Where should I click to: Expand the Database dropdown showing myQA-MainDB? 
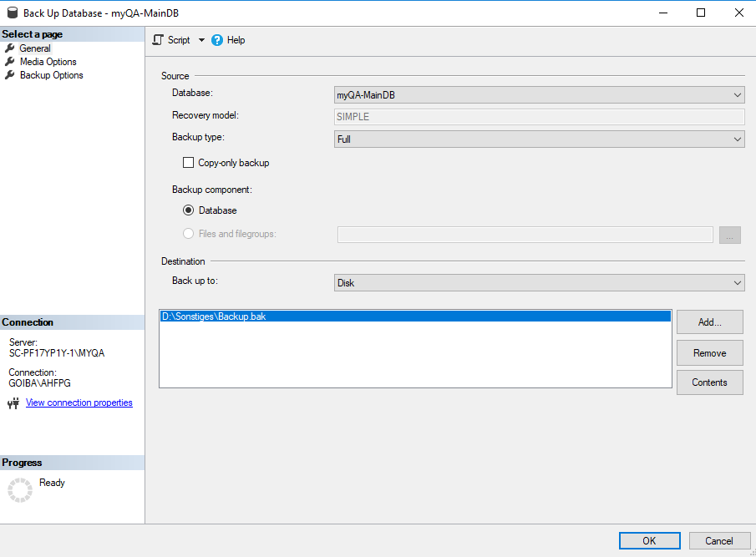click(539, 96)
